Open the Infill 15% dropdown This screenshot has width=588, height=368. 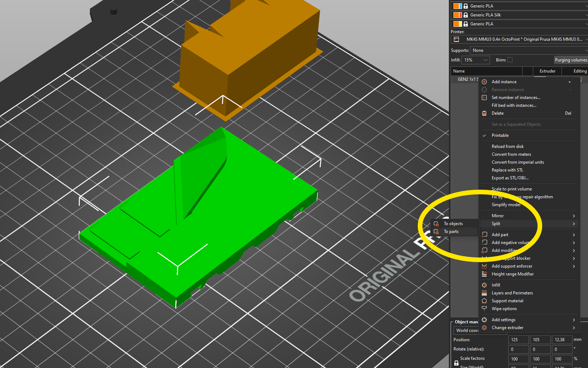coord(476,60)
